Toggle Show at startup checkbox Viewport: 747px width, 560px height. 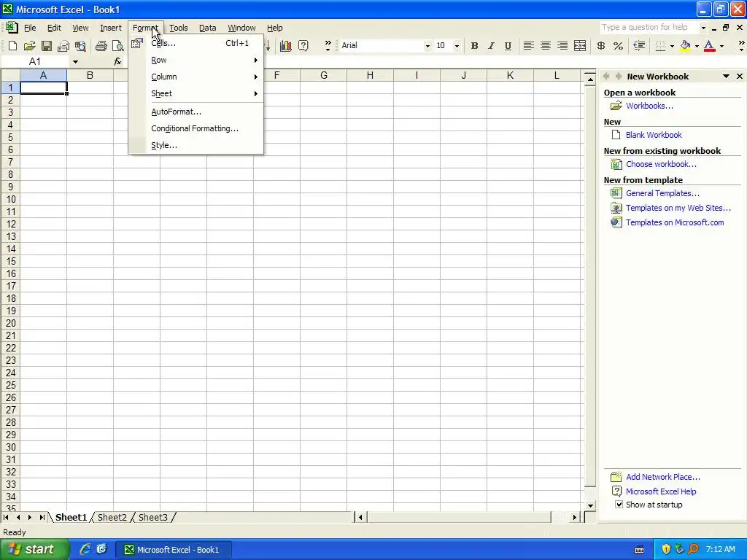pos(619,505)
